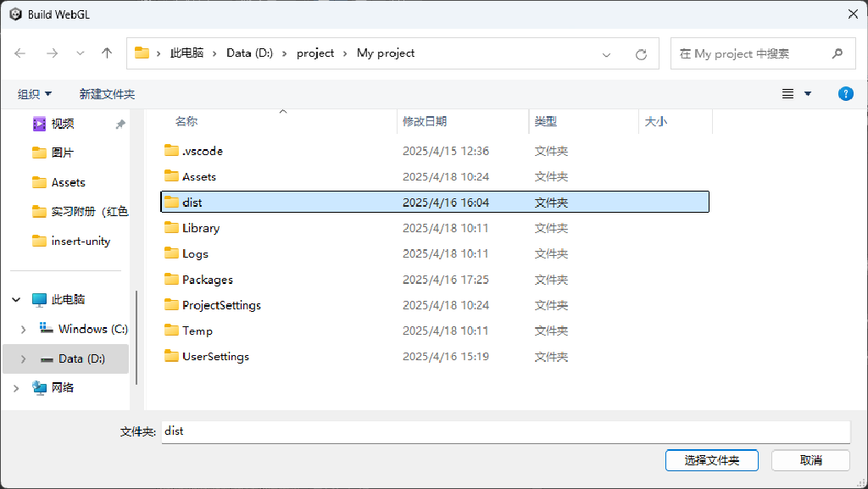The image size is (868, 489).
Task: Open help with the question mark icon
Action: point(845,93)
